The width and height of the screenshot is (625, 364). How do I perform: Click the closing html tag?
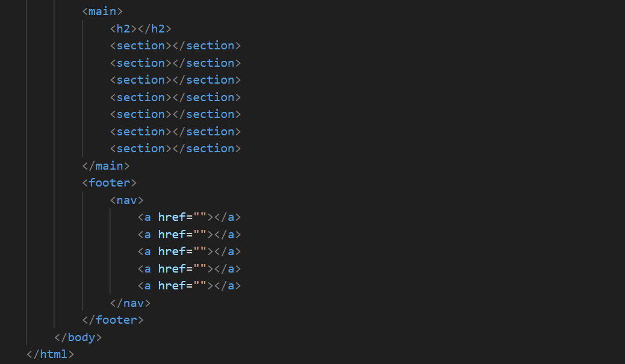click(51, 354)
